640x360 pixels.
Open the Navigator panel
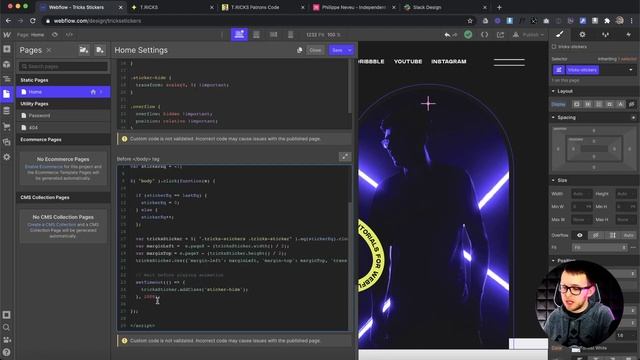[x=7, y=79]
